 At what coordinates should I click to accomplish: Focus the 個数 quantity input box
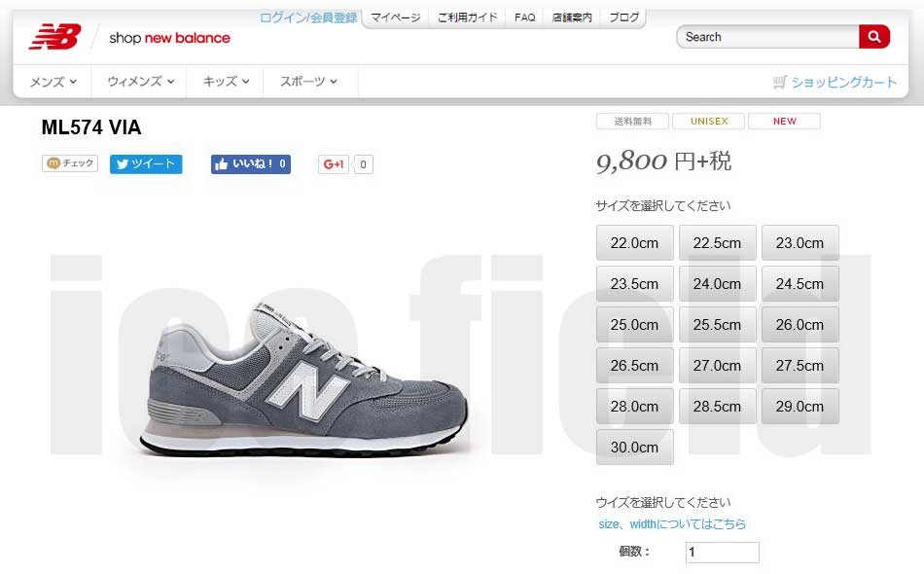click(723, 553)
